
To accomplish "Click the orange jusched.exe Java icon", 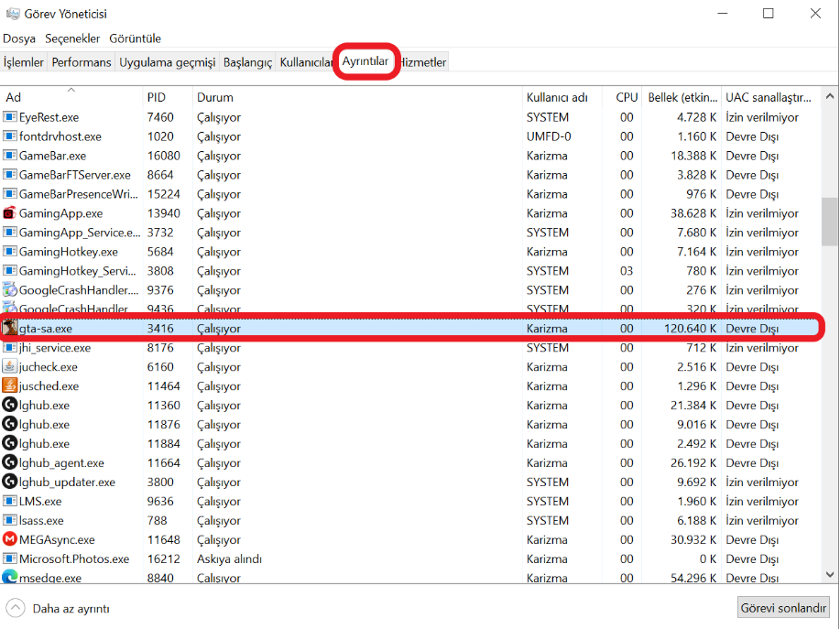I will point(10,385).
